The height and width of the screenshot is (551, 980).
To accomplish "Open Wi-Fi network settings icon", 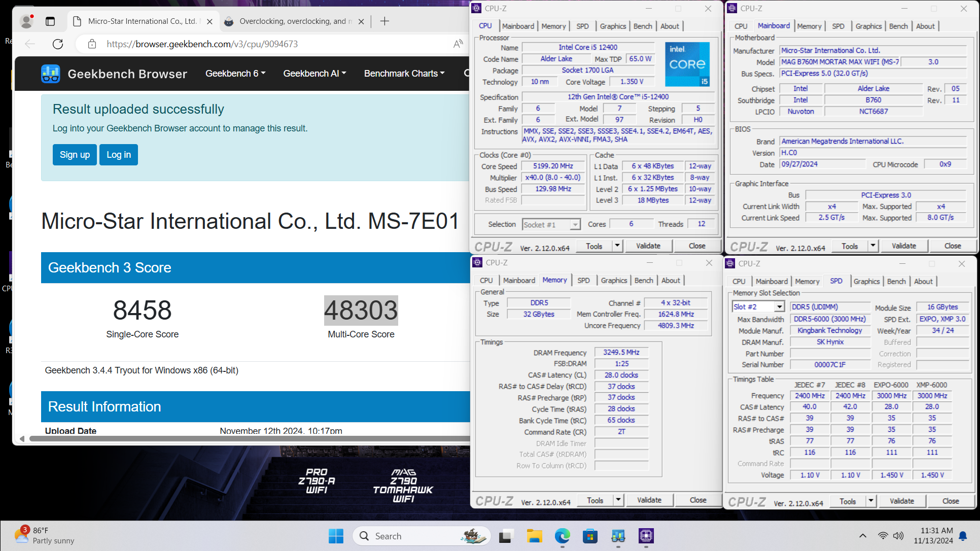I will 883,536.
